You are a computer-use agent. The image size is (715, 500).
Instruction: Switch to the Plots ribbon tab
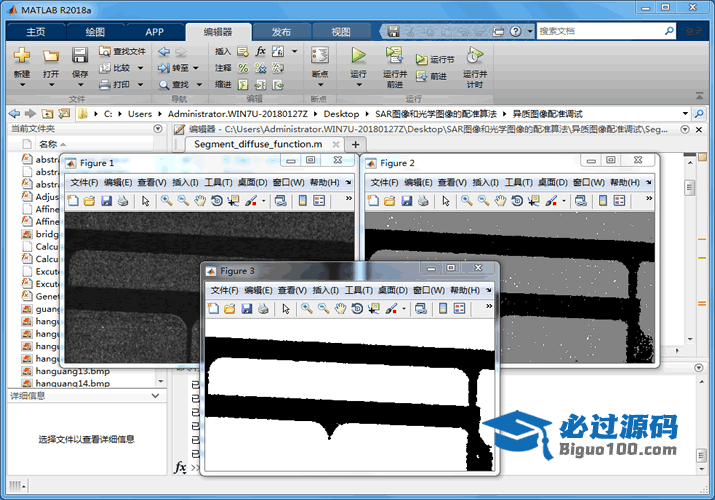pyautogui.click(x=95, y=32)
